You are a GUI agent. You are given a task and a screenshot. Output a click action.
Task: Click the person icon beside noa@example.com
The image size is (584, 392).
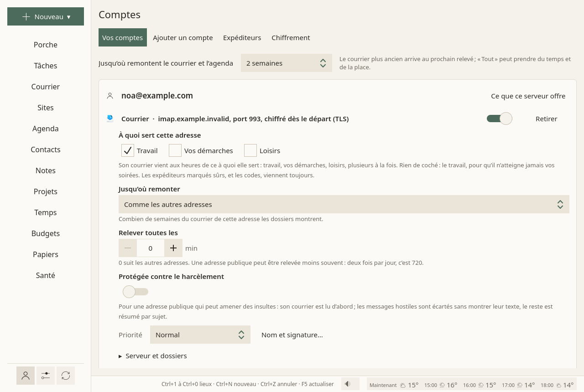110,96
